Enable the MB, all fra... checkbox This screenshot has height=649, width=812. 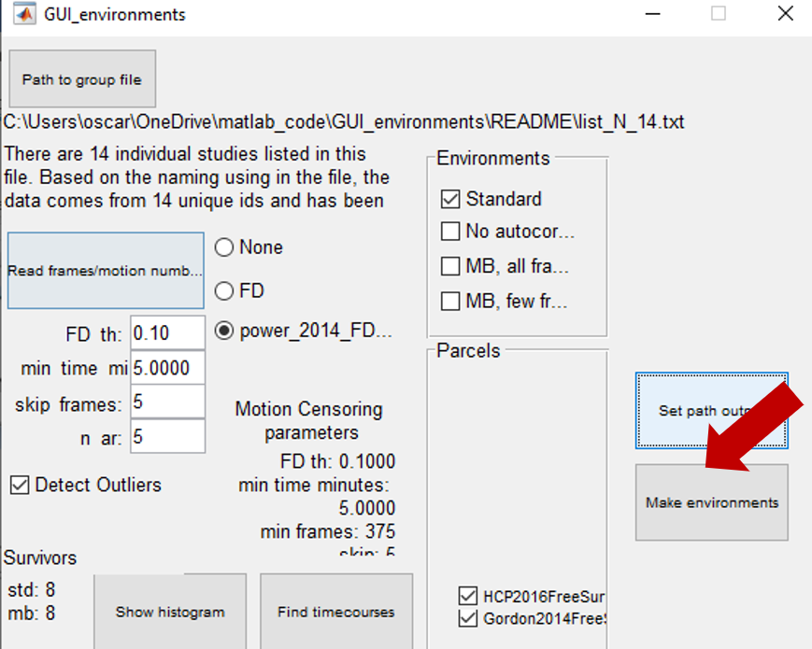coord(450,266)
